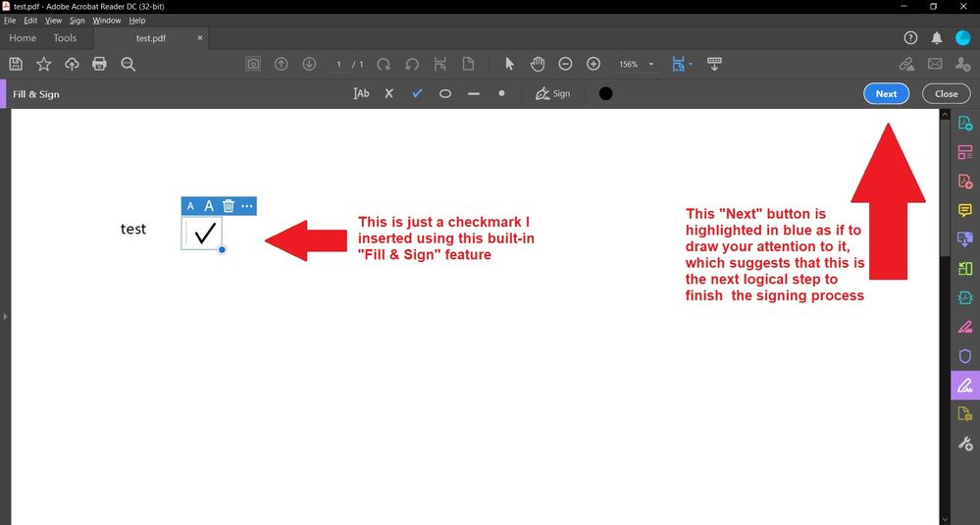Select the Hand pan tool
Screen dimensions: 980x525
pyautogui.click(x=538, y=64)
